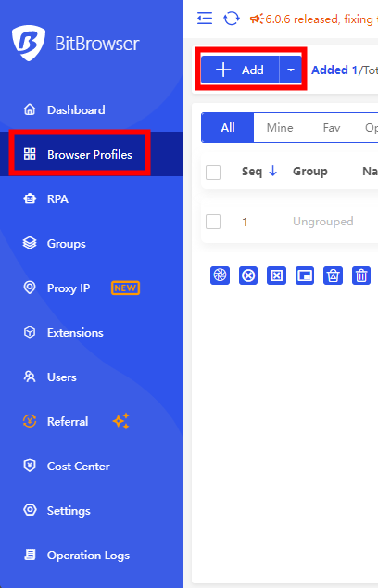
Task: Switch to the Mine tab
Action: tap(280, 128)
